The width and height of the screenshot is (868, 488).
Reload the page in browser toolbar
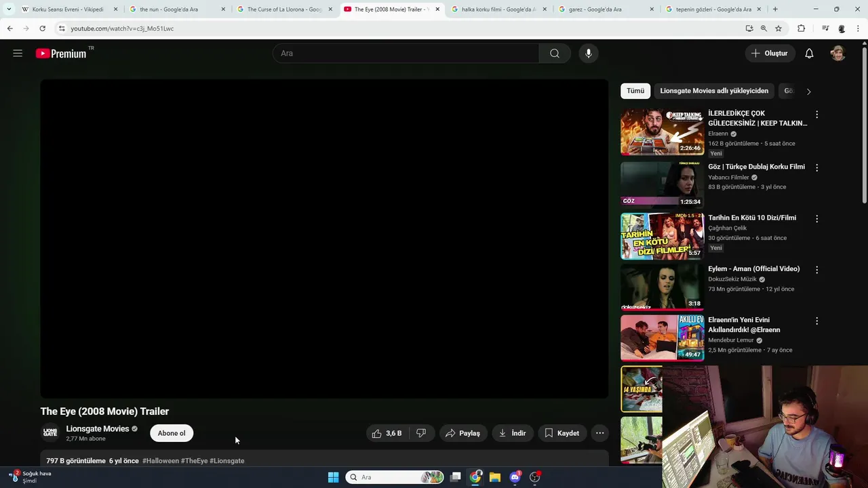pyautogui.click(x=42, y=28)
